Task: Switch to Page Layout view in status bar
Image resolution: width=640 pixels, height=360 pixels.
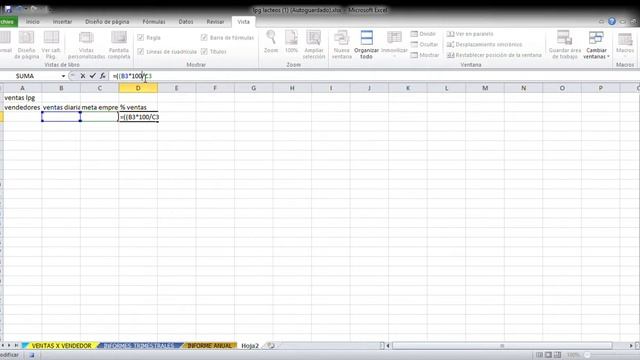Action: click(x=548, y=355)
